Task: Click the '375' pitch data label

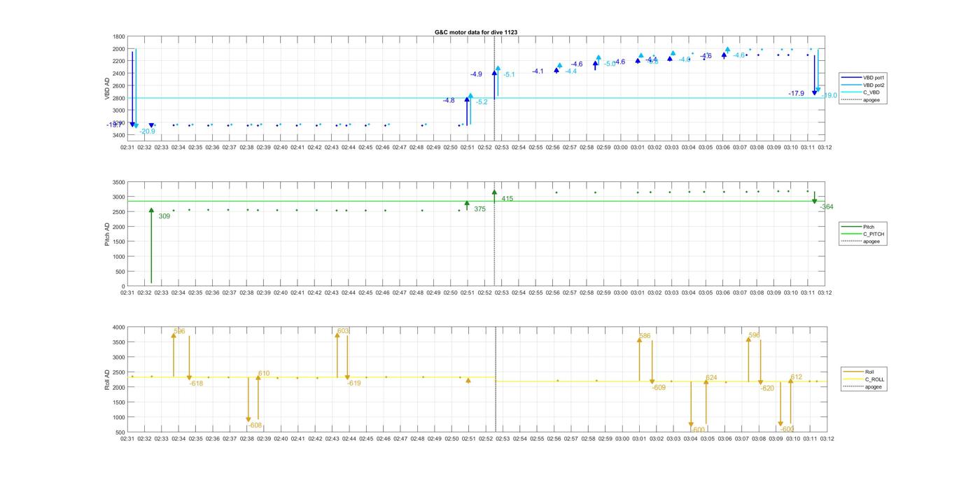Action: (479, 209)
